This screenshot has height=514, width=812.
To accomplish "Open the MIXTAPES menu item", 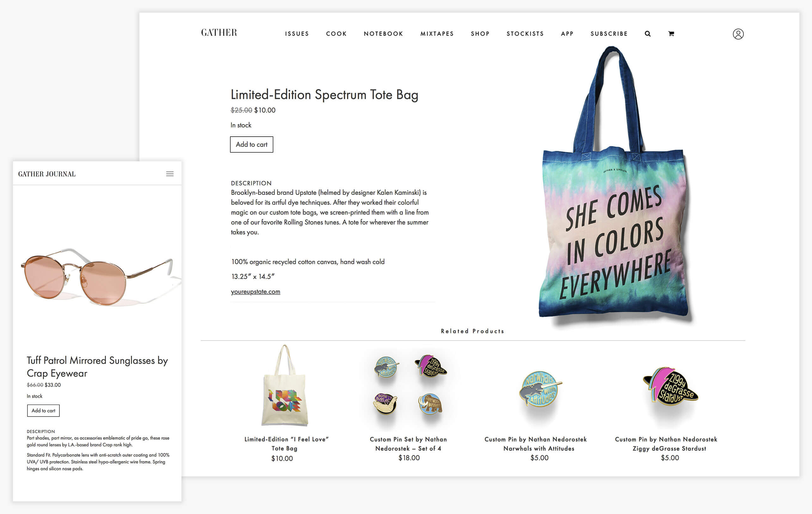I will coord(437,34).
